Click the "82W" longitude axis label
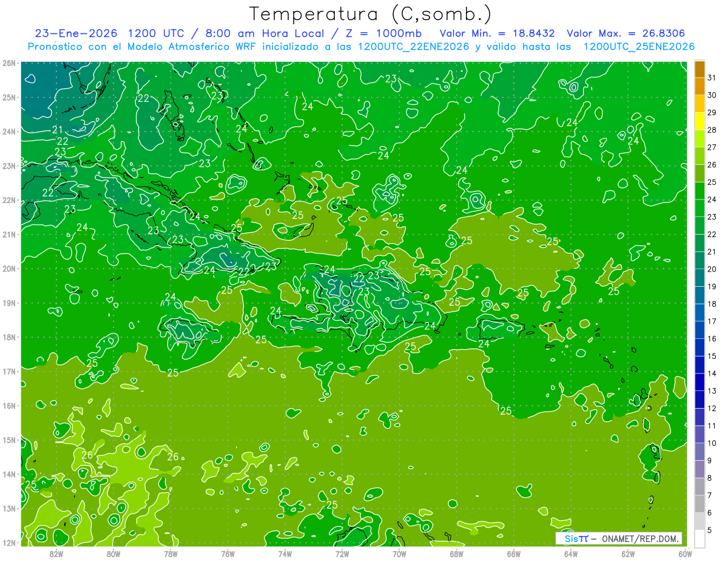The width and height of the screenshot is (728, 562). click(56, 553)
